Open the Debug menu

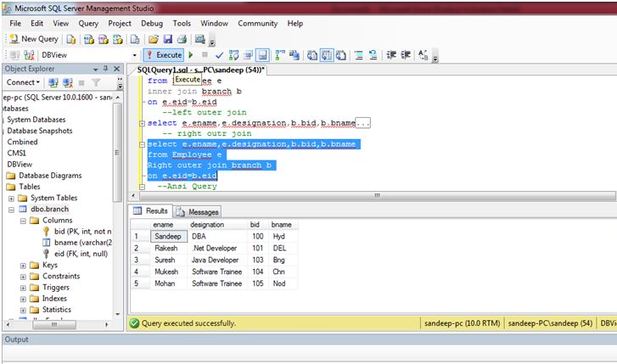click(x=152, y=23)
